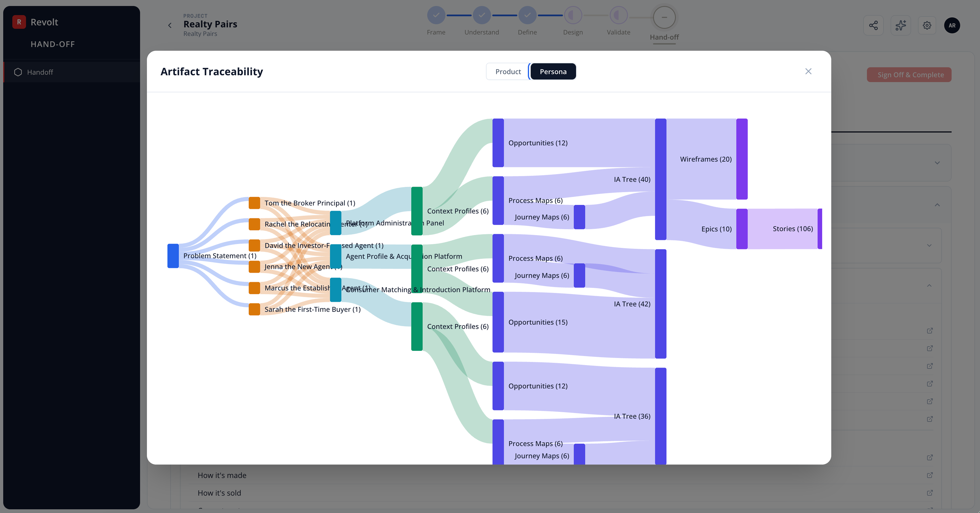Viewport: 980px width, 513px height.
Task: Open the share icon in header
Action: click(x=873, y=26)
